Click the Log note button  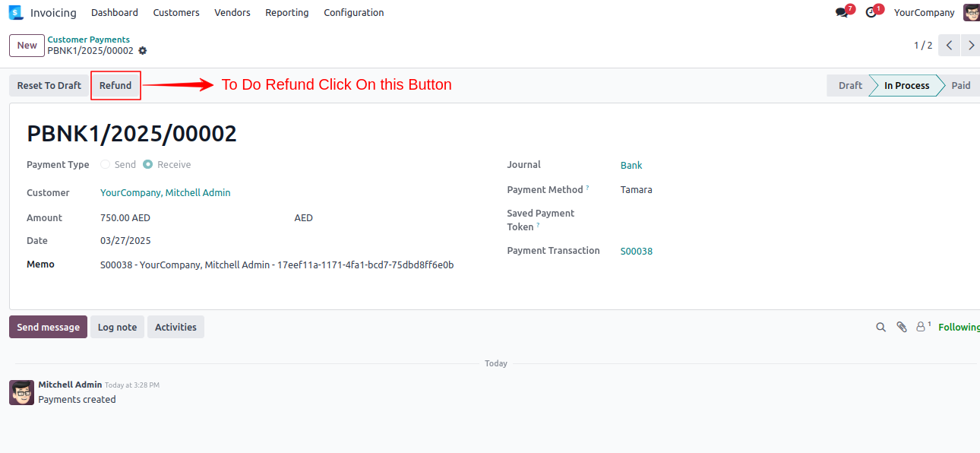coord(117,327)
